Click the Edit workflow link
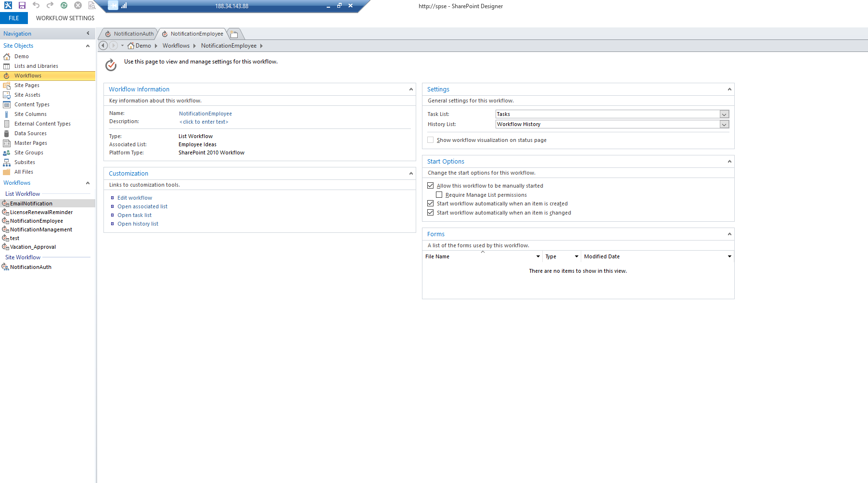The height and width of the screenshot is (483, 868). (x=135, y=198)
